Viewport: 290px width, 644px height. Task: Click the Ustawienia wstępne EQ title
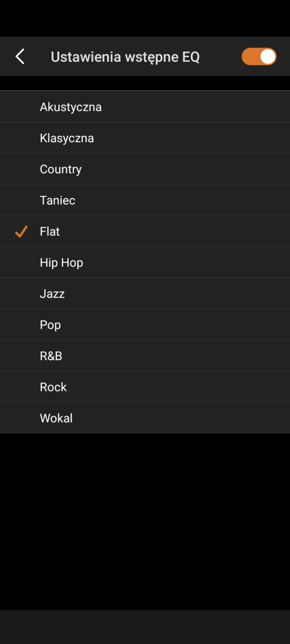pyautogui.click(x=125, y=57)
